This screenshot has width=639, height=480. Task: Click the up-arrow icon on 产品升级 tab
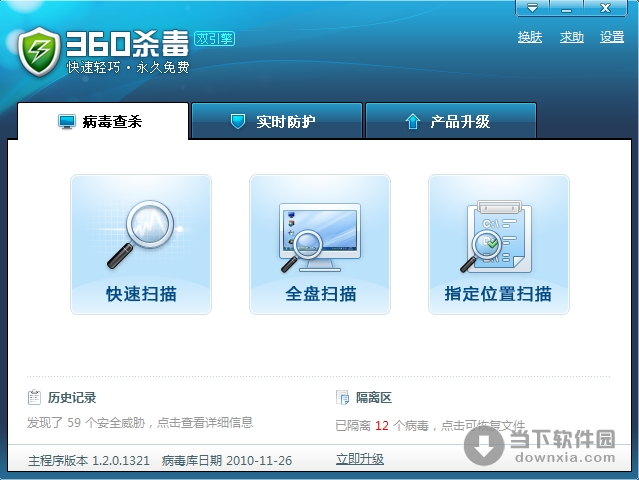point(412,121)
